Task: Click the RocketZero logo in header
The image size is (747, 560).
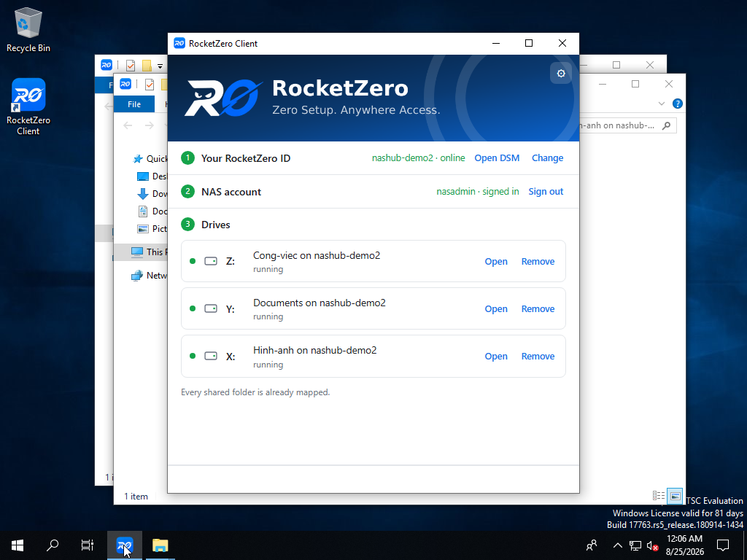Action: (x=223, y=98)
